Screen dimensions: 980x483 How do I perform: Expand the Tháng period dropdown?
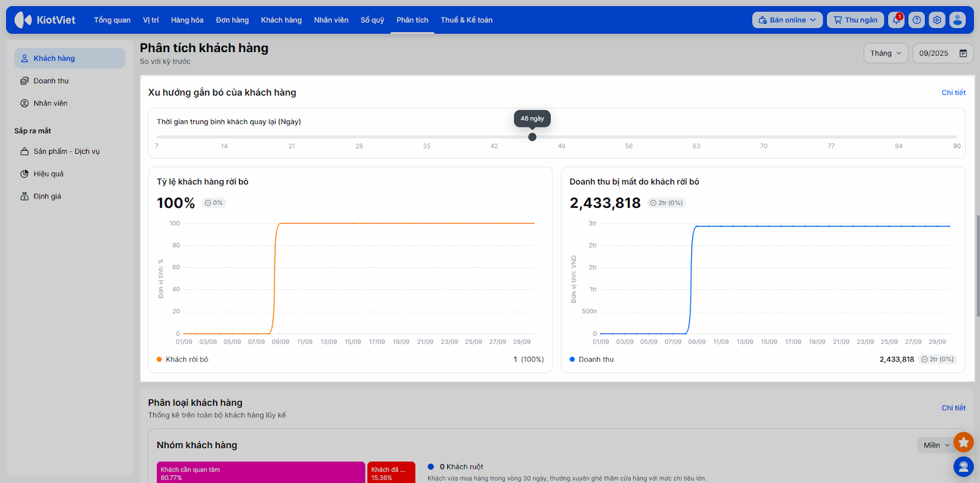[886, 53]
